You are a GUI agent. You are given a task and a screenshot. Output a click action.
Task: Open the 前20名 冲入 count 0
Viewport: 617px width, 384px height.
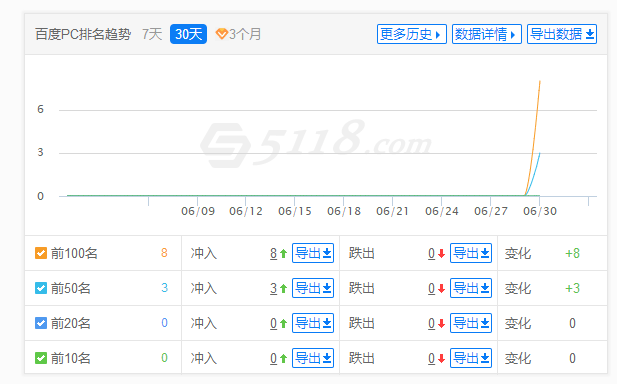(x=273, y=324)
